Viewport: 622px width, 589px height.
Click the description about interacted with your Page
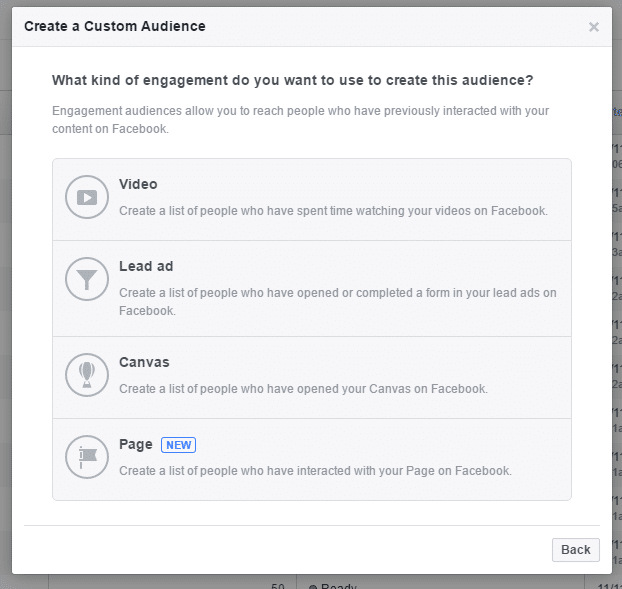[x=315, y=471]
